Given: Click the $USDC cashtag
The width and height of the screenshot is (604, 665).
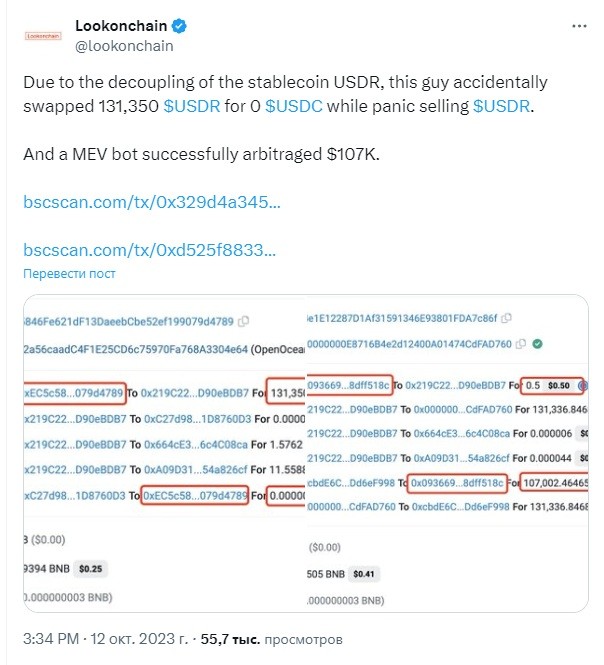Looking at the screenshot, I should [x=294, y=106].
